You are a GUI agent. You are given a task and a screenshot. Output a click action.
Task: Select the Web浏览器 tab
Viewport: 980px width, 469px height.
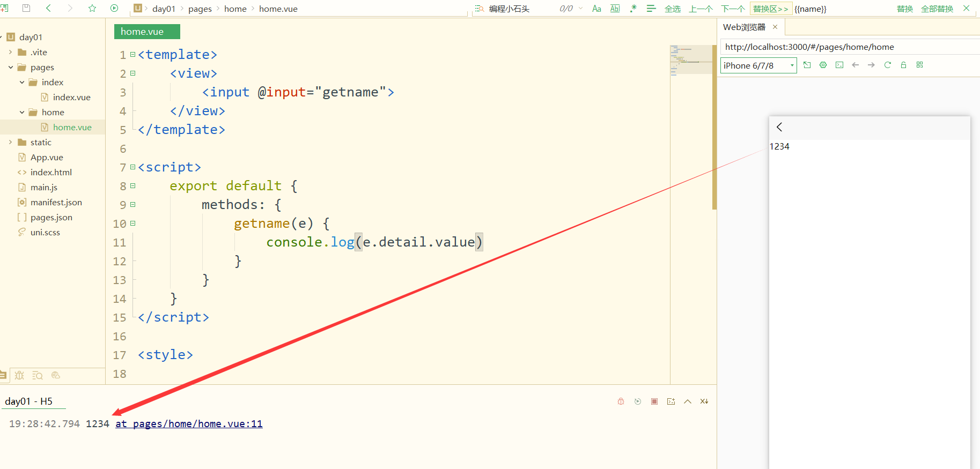[744, 27]
